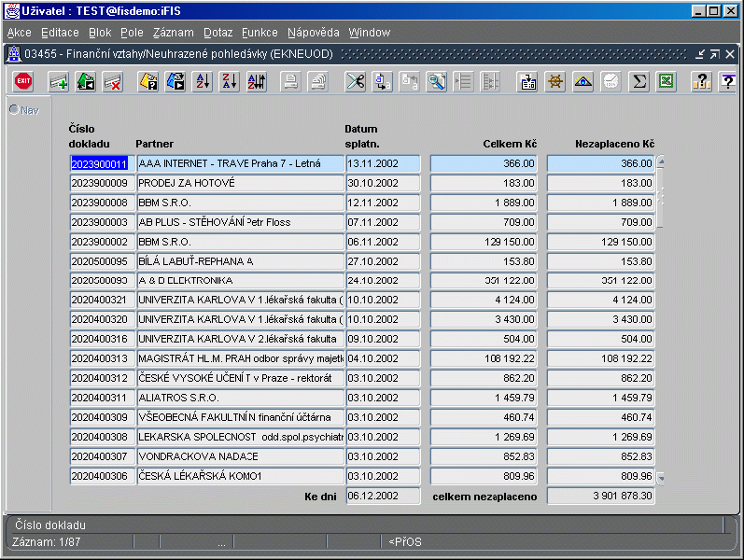Click the red EXIT stop-sign icon
This screenshot has width=744, height=560.
pos(22,81)
